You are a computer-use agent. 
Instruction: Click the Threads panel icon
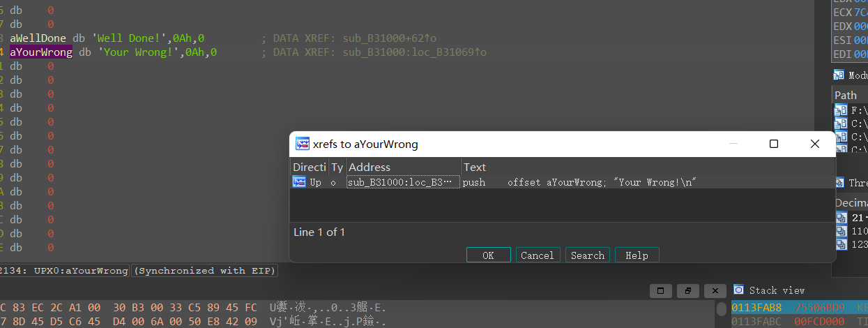click(841, 182)
